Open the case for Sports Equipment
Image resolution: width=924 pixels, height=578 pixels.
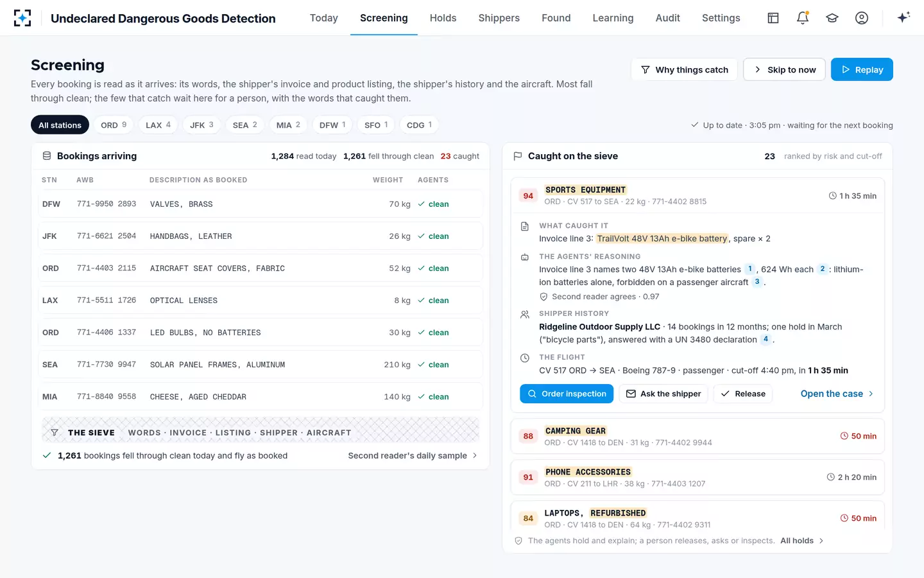tap(837, 394)
